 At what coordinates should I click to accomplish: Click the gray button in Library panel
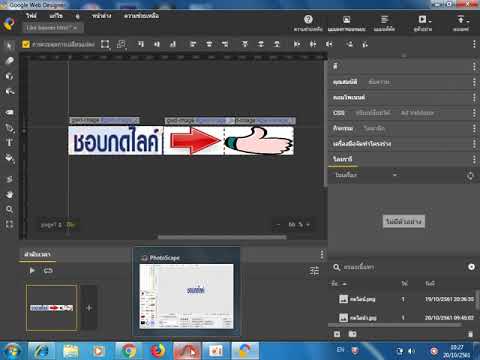pyautogui.click(x=403, y=221)
